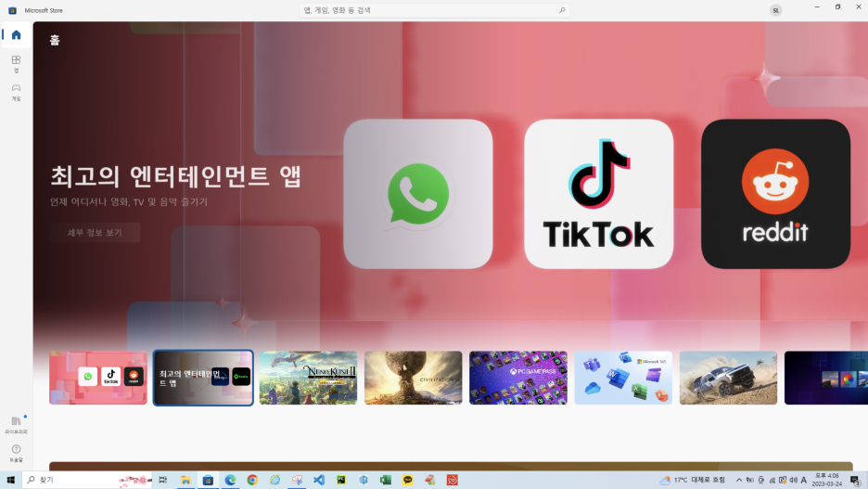Click the 최고의 엔터테인먼트 앱 headline
Image resolution: width=868 pixels, height=489 pixels.
point(175,176)
